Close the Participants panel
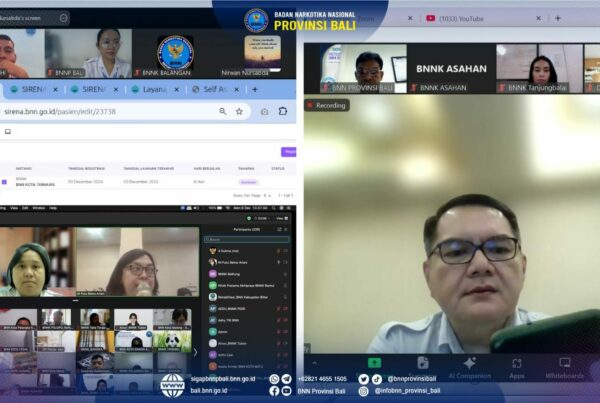Screen dimensions: 600x403 [x=286, y=229]
